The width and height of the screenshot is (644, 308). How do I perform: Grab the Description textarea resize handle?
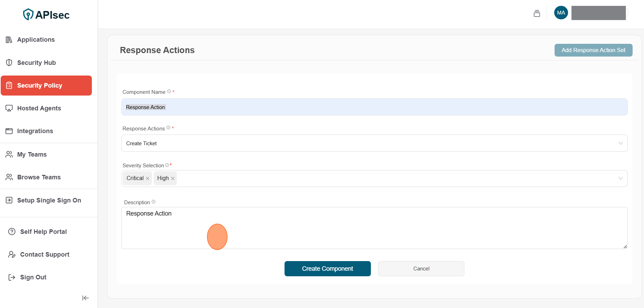point(625,246)
